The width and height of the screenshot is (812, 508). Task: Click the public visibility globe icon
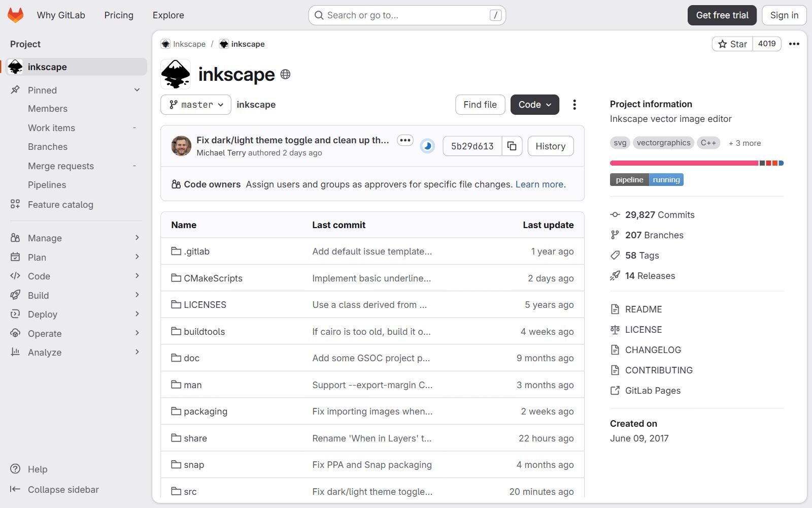click(x=286, y=74)
